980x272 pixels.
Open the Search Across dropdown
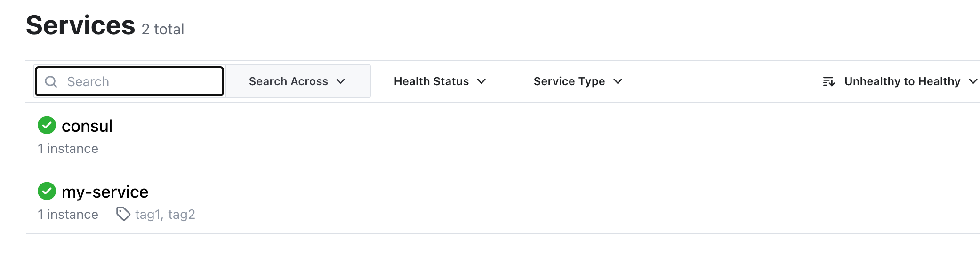point(298,81)
